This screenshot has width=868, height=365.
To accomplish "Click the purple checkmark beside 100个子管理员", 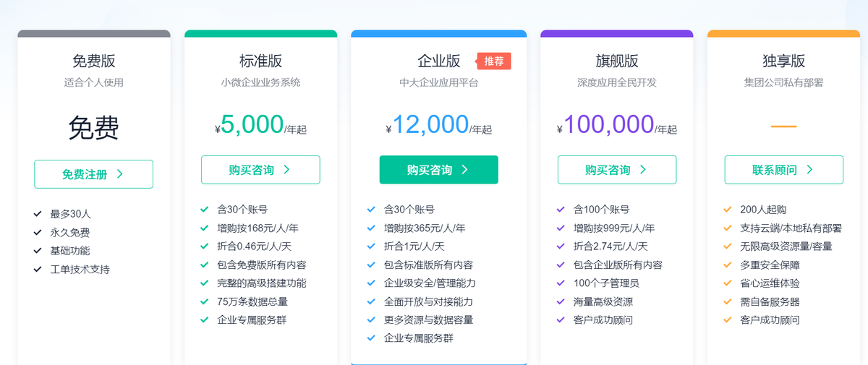I will pyautogui.click(x=561, y=283).
